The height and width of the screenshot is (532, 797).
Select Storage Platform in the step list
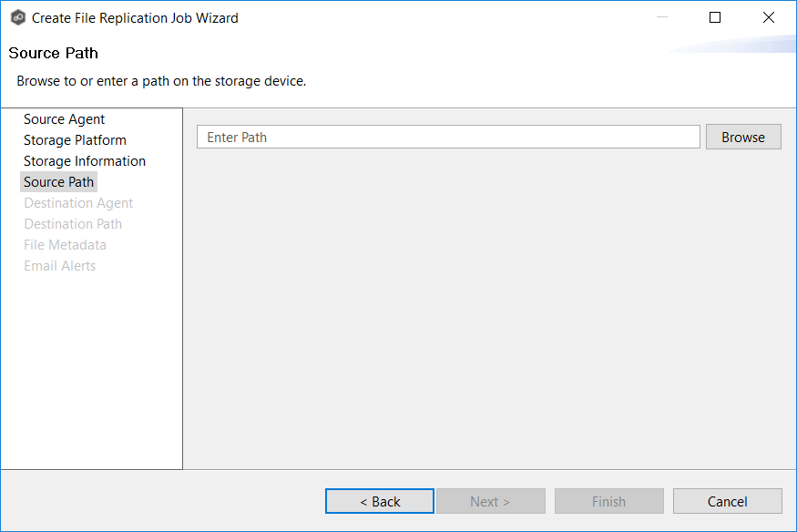(x=75, y=140)
